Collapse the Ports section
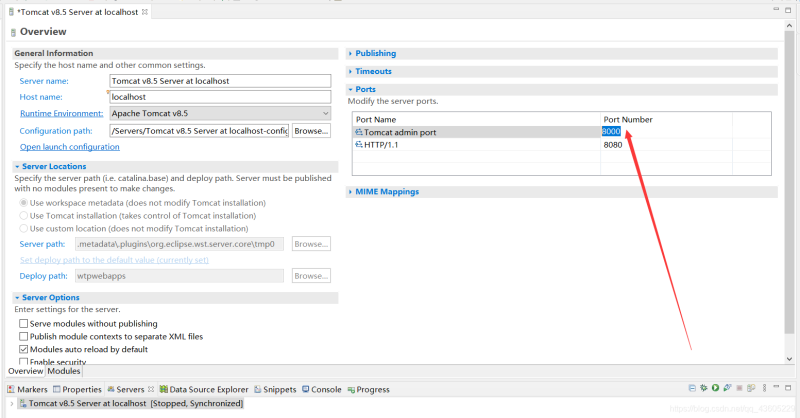Viewport: 800px width, 418px height. tap(350, 89)
